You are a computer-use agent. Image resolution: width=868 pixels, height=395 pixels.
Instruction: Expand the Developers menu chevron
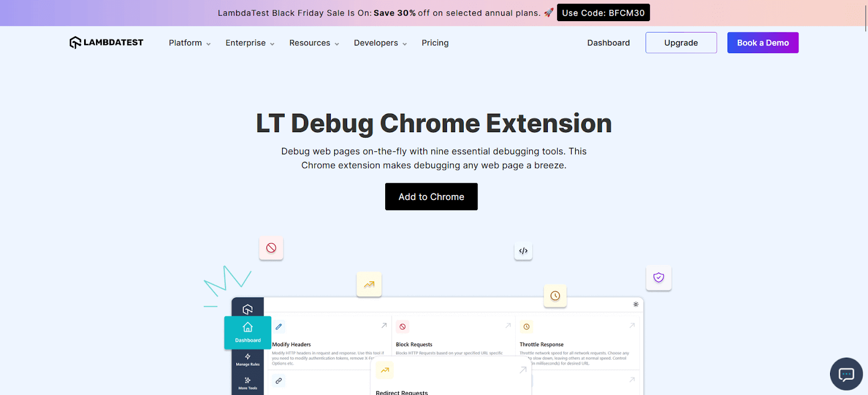tap(405, 44)
